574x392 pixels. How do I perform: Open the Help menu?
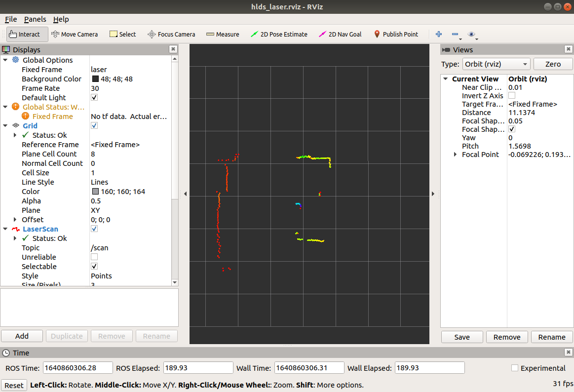(x=61, y=19)
